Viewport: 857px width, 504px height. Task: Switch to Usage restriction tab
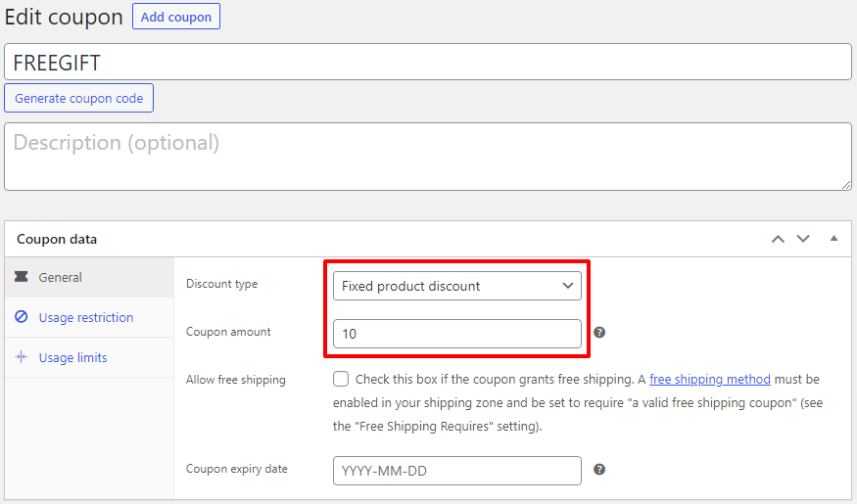click(86, 318)
